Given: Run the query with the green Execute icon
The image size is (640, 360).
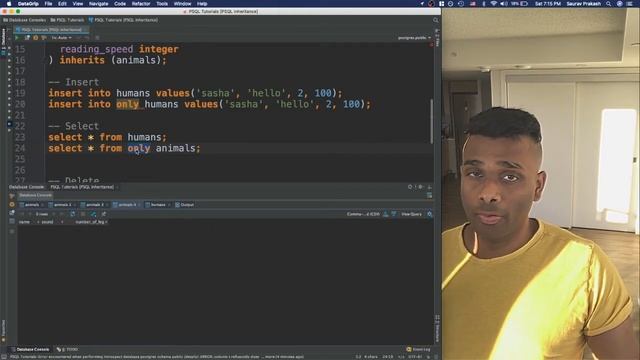Looking at the screenshot, I should pos(17,38).
